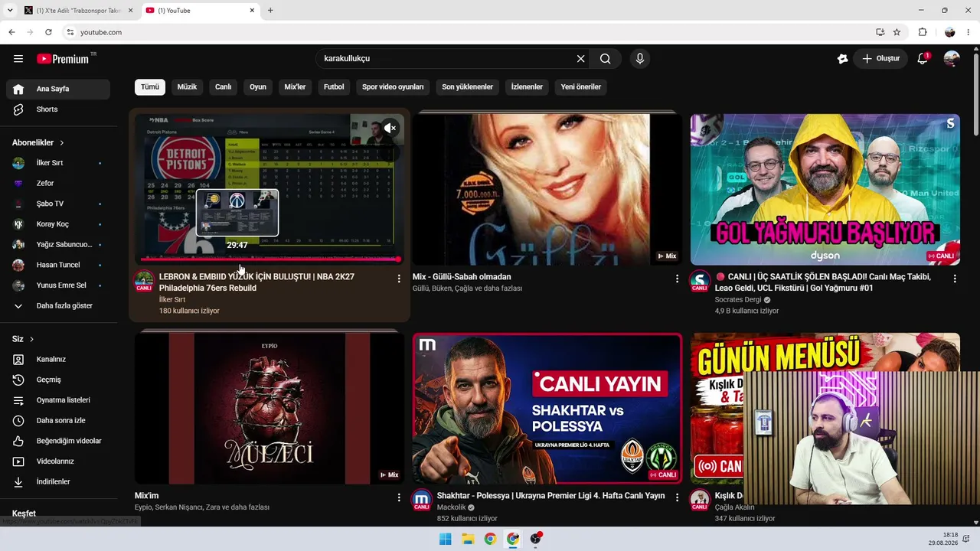Go back in browser history

pyautogui.click(x=11, y=32)
